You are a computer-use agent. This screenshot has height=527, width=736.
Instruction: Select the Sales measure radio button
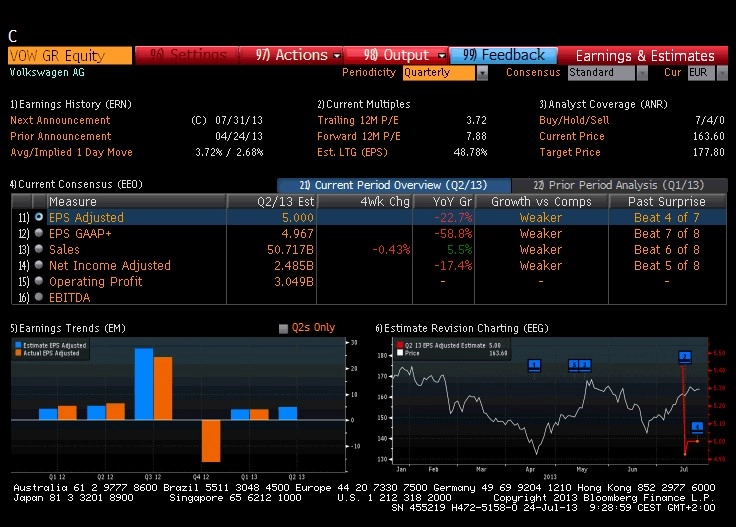coord(39,249)
